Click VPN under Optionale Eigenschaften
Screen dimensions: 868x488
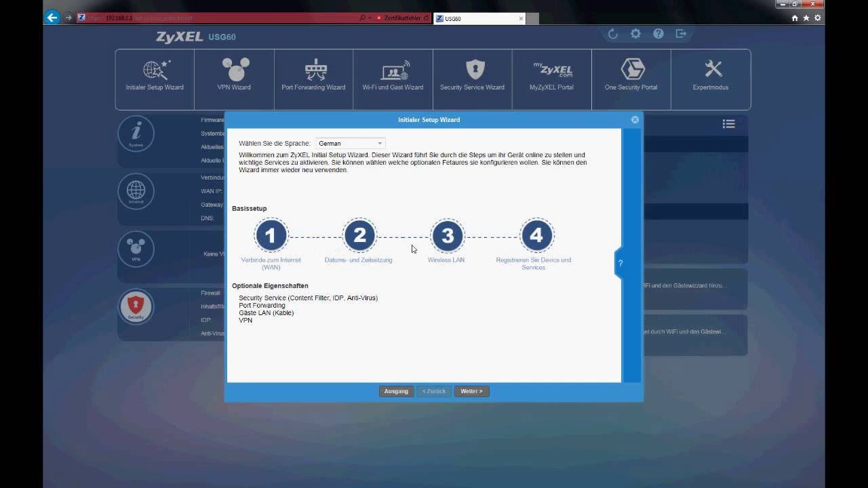pyautogui.click(x=245, y=321)
